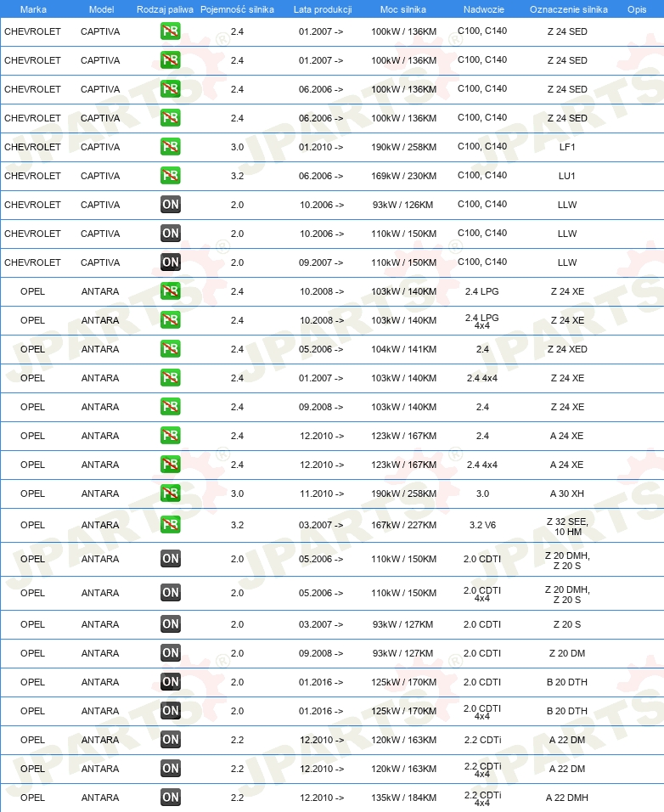
Task: Click the petrol icon for Antara 3.2 V6
Action: point(171,525)
